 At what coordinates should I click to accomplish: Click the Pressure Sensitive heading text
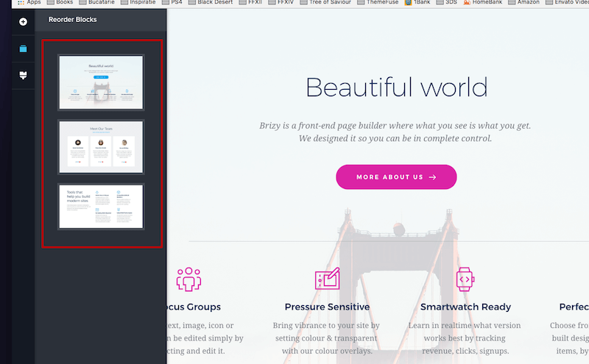tap(327, 307)
